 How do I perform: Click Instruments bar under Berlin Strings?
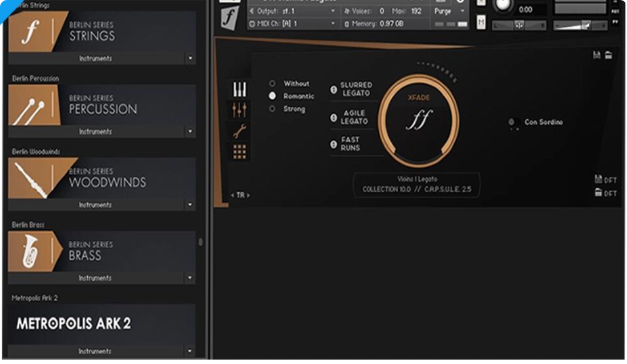point(97,58)
